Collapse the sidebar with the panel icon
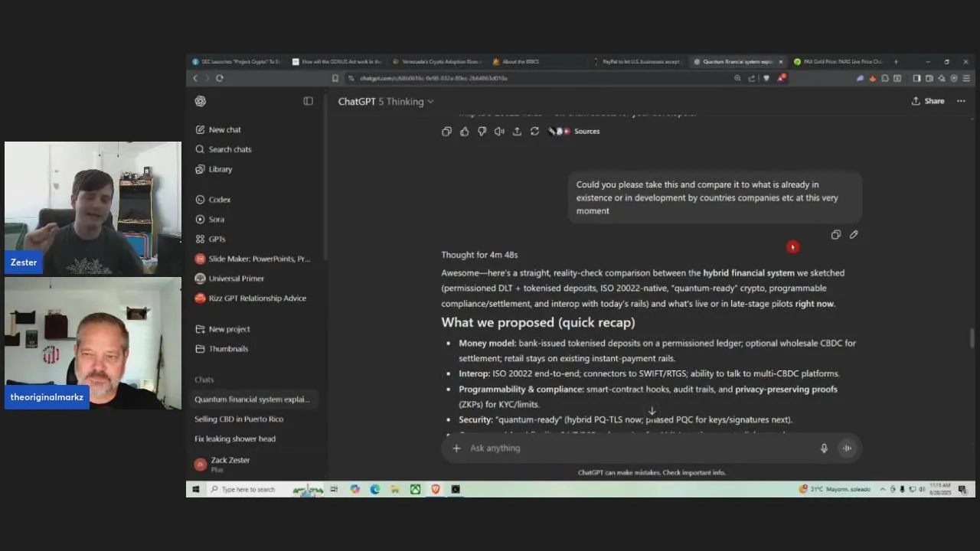The width and height of the screenshot is (980, 551). click(x=308, y=101)
